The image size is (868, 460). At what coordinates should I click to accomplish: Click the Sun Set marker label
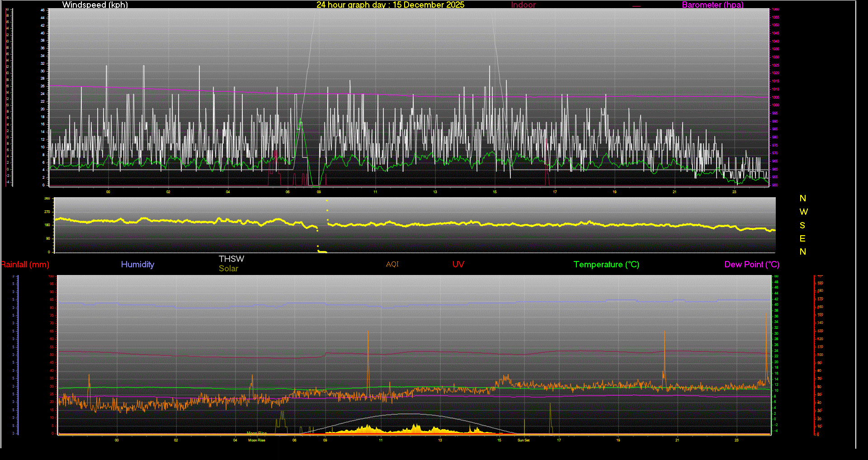click(x=524, y=440)
